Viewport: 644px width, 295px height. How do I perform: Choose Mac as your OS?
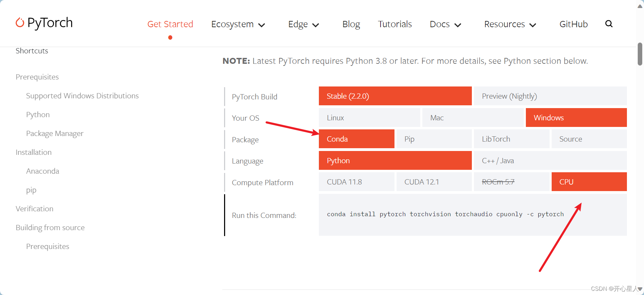[473, 118]
